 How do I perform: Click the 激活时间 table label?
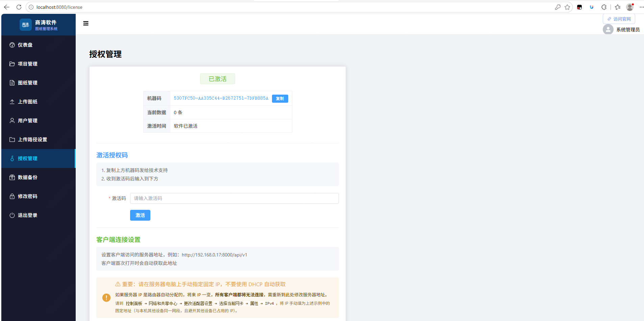tap(156, 126)
